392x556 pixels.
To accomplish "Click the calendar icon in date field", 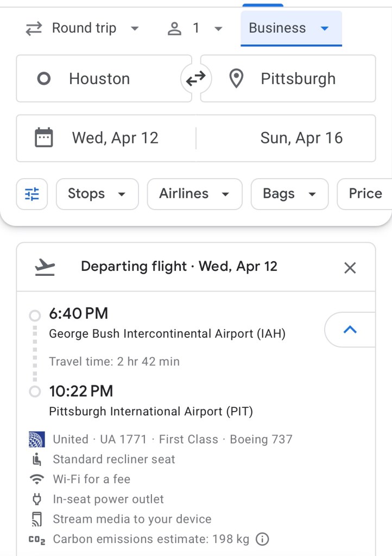I will click(x=44, y=138).
